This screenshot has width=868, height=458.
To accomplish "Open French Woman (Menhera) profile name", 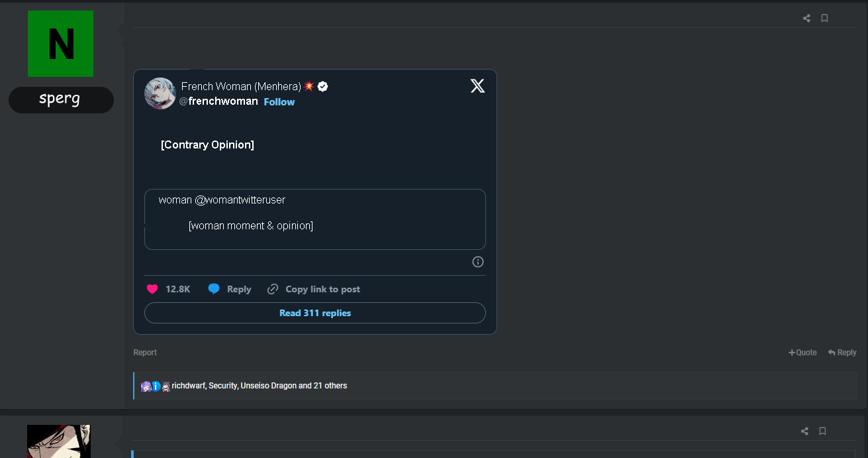I will tap(241, 86).
